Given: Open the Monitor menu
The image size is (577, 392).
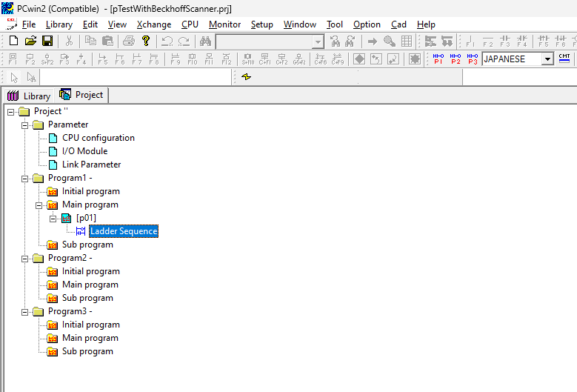Looking at the screenshot, I should [x=224, y=24].
